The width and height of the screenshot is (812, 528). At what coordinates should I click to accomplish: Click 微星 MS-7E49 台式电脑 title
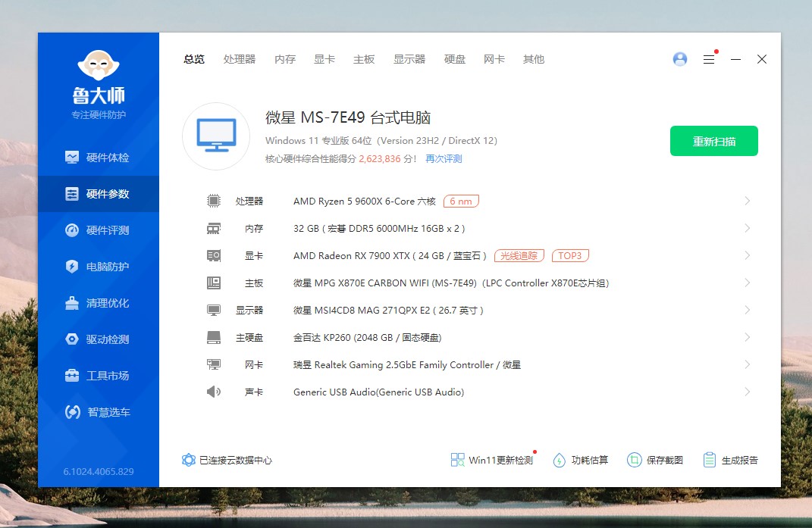click(x=348, y=117)
